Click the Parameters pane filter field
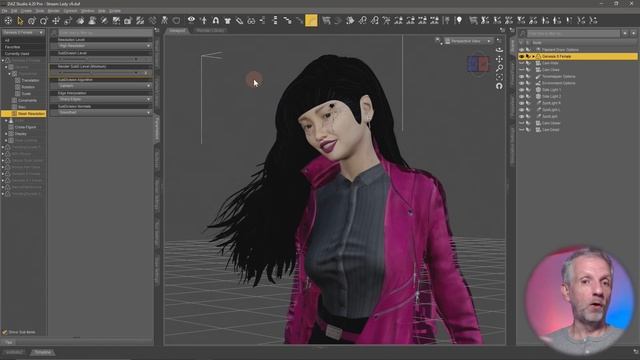640x360 pixels. click(105, 33)
